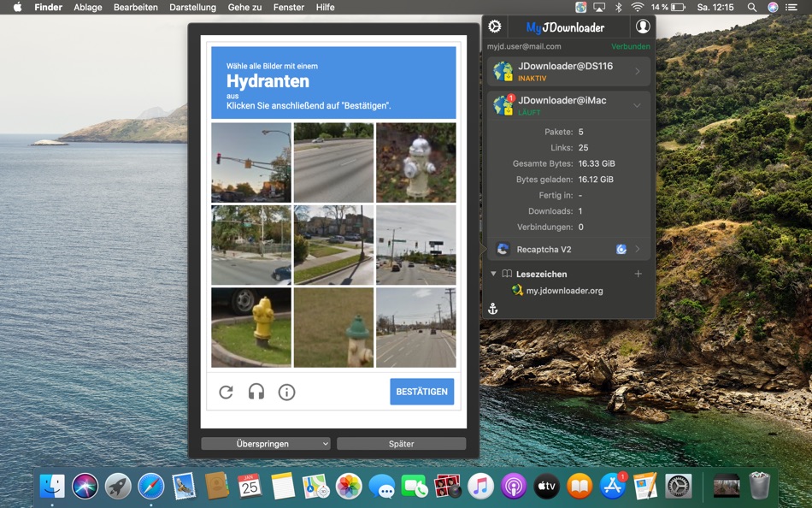
Task: Click the Später button
Action: [402, 444]
